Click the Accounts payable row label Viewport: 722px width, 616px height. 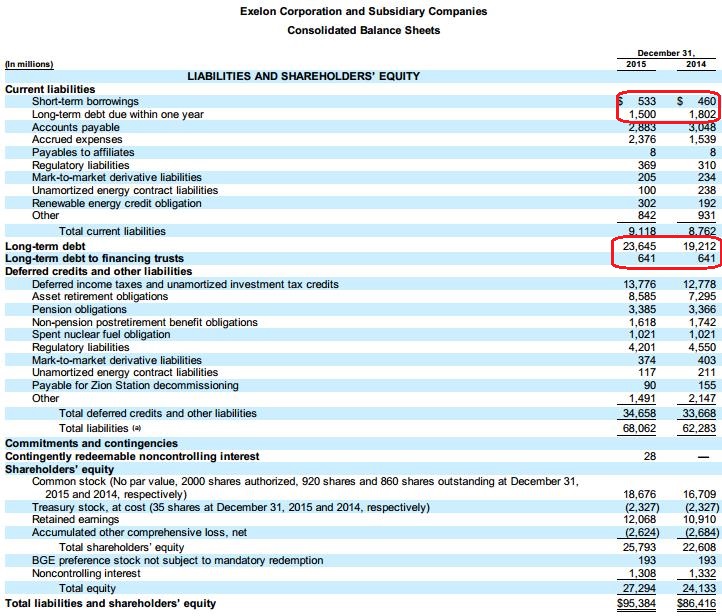pyautogui.click(x=75, y=128)
